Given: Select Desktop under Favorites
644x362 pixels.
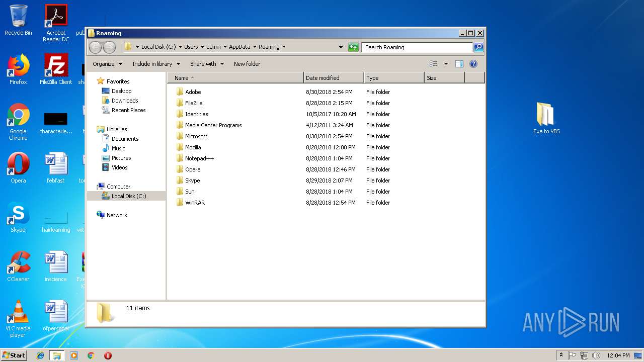Looking at the screenshot, I should pyautogui.click(x=121, y=91).
